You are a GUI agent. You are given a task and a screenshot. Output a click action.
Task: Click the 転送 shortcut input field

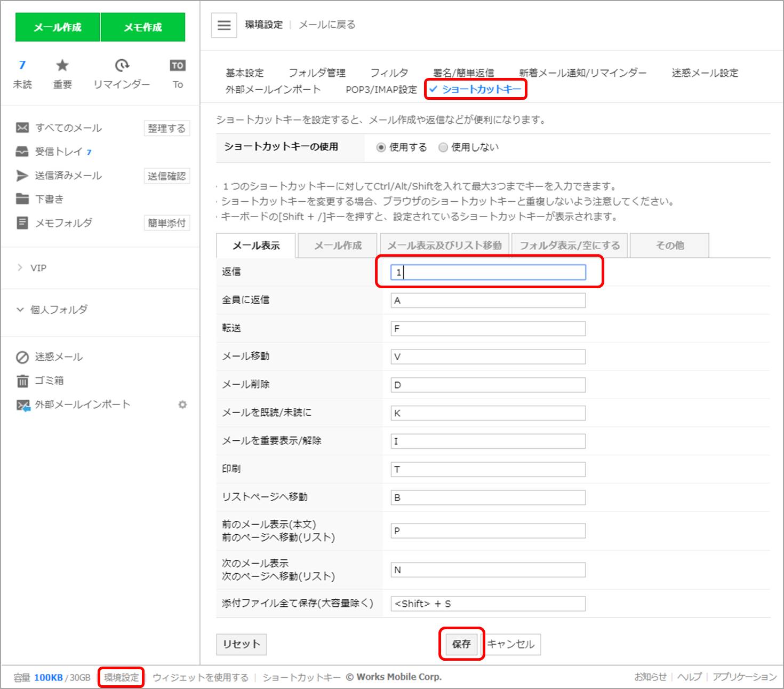pos(488,329)
